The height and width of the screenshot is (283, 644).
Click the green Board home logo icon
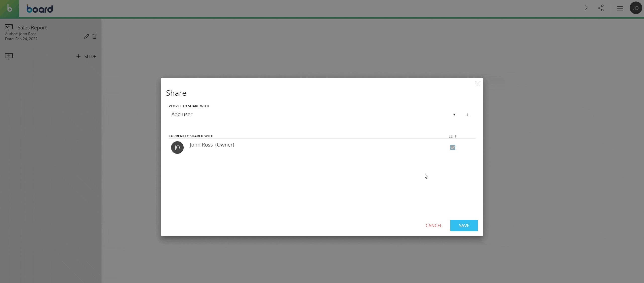(x=9, y=9)
